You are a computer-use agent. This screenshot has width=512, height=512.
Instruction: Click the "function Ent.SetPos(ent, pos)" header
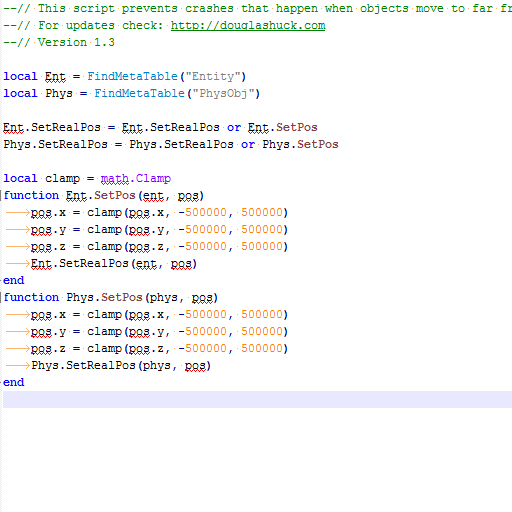click(x=103, y=196)
